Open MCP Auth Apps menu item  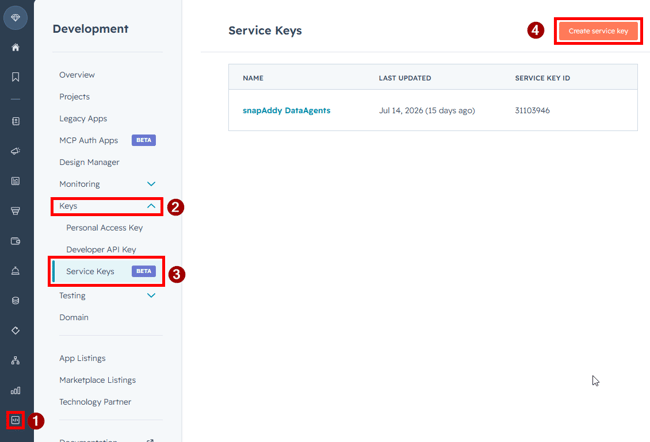[88, 140]
